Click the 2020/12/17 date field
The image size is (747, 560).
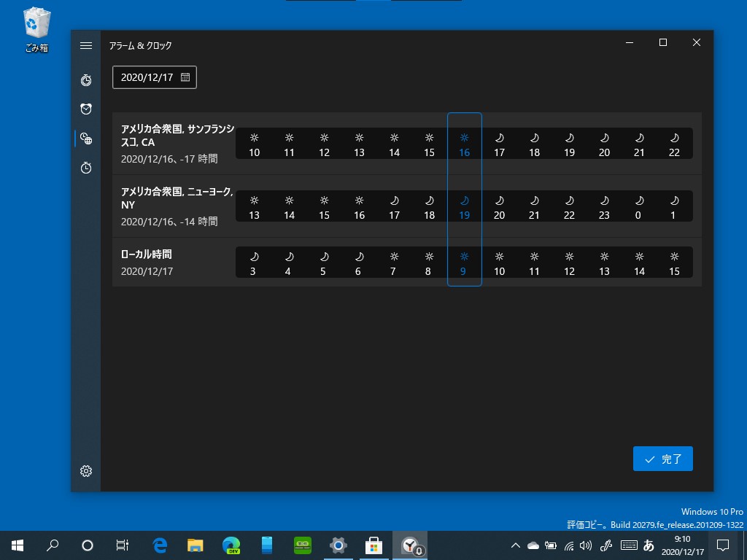click(x=155, y=77)
